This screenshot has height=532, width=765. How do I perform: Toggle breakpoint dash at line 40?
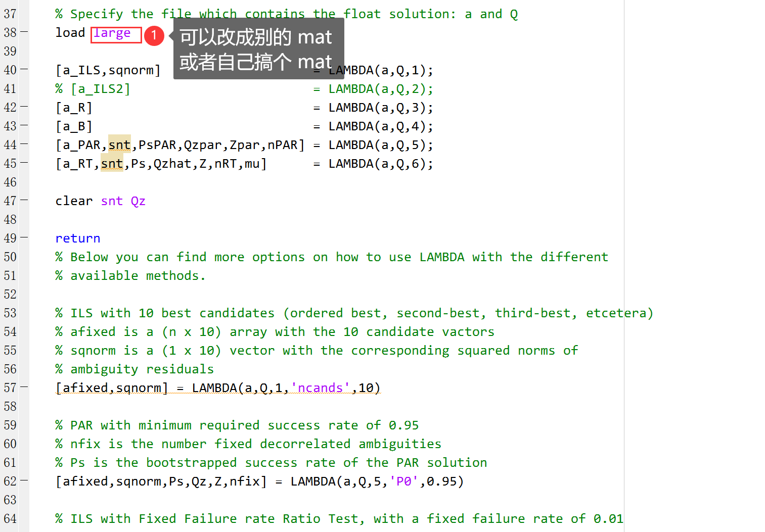pyautogui.click(x=24, y=70)
